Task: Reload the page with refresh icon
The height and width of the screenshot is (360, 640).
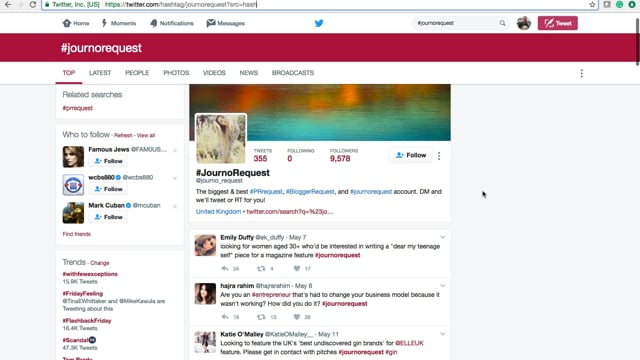Action: pos(33,4)
